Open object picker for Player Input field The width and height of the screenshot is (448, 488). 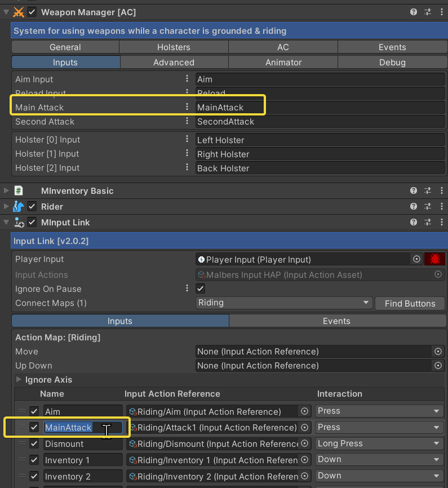[416, 259]
